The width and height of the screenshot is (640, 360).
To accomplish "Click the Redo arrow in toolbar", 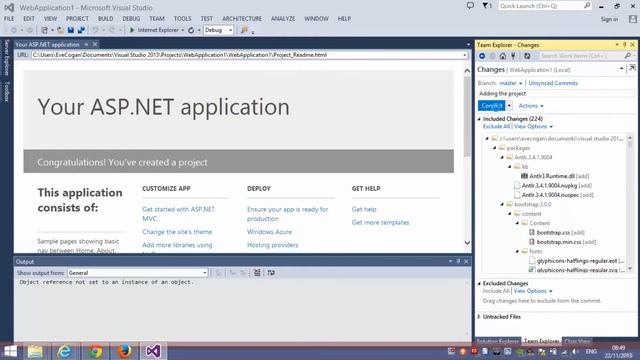I will 111,30.
